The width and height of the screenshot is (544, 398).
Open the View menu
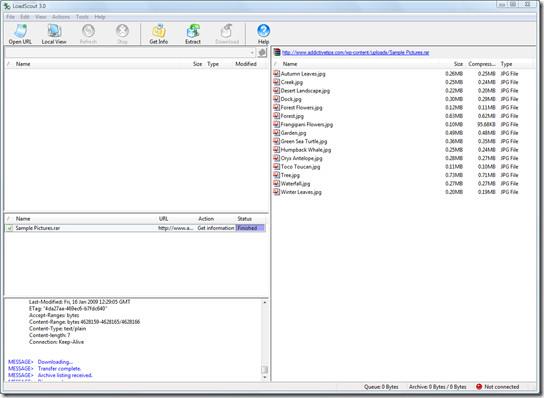point(41,17)
